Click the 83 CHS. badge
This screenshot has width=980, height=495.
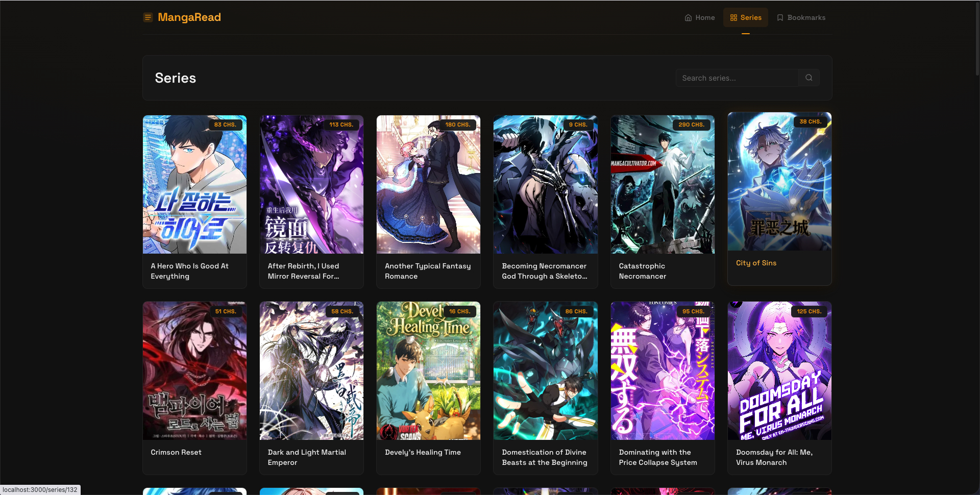[225, 125]
